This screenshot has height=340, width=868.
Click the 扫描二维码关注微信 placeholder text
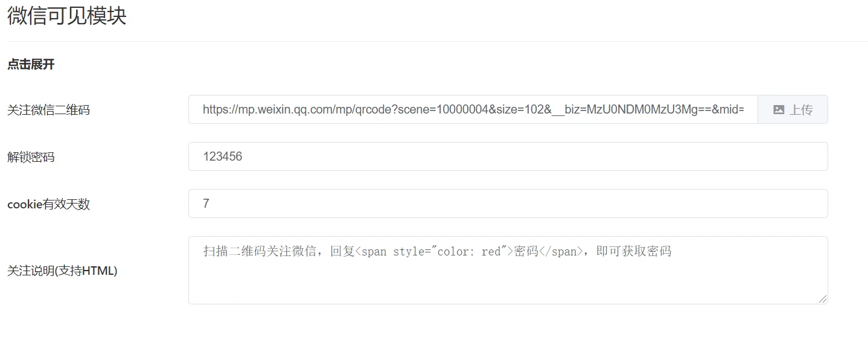coord(260,251)
